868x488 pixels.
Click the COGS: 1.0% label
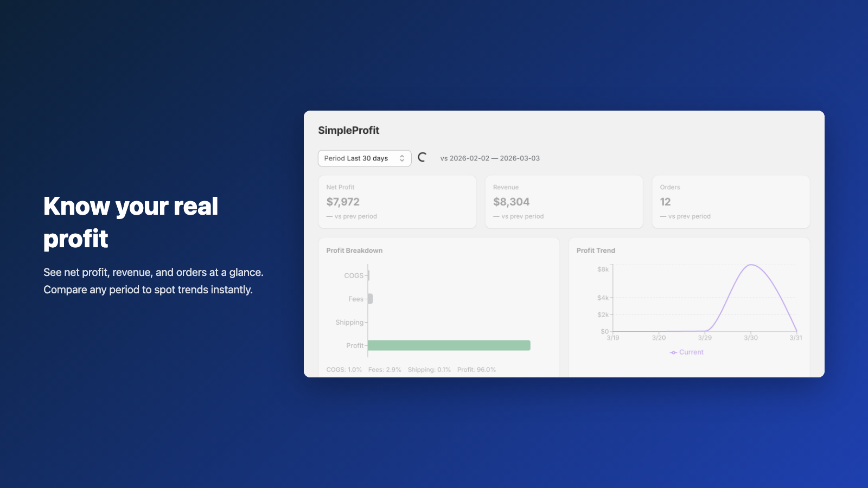[x=344, y=370]
